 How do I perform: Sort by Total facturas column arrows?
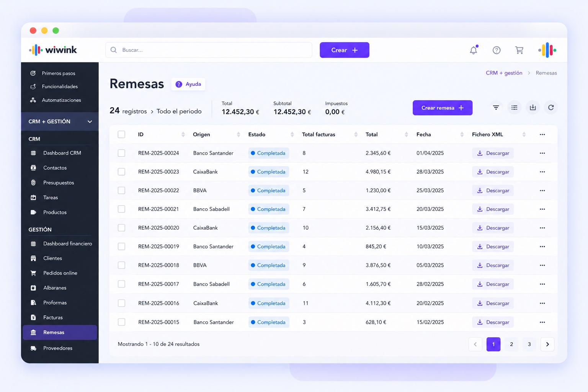356,134
